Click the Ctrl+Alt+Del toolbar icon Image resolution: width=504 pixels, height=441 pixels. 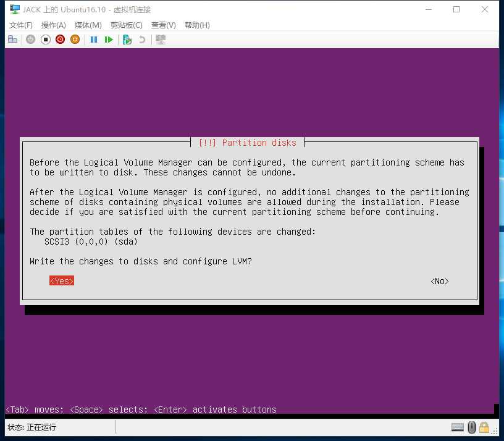pyautogui.click(x=12, y=40)
